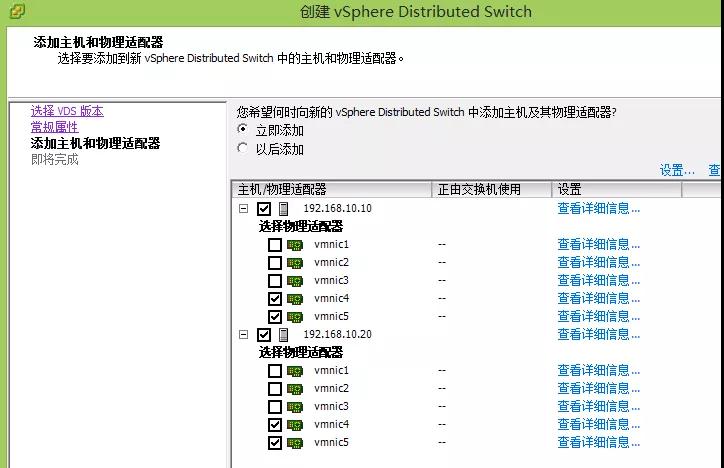Select vmnic2 label under 192.168.10.20

tap(332, 389)
